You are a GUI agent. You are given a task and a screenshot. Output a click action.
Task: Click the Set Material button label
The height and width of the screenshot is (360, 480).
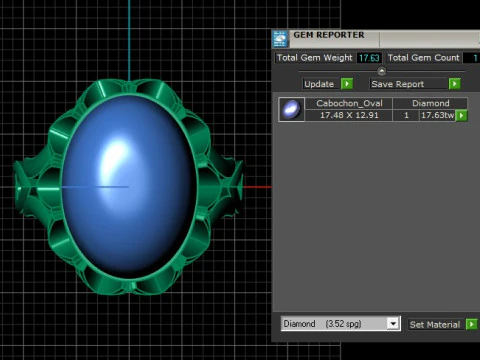point(436,324)
